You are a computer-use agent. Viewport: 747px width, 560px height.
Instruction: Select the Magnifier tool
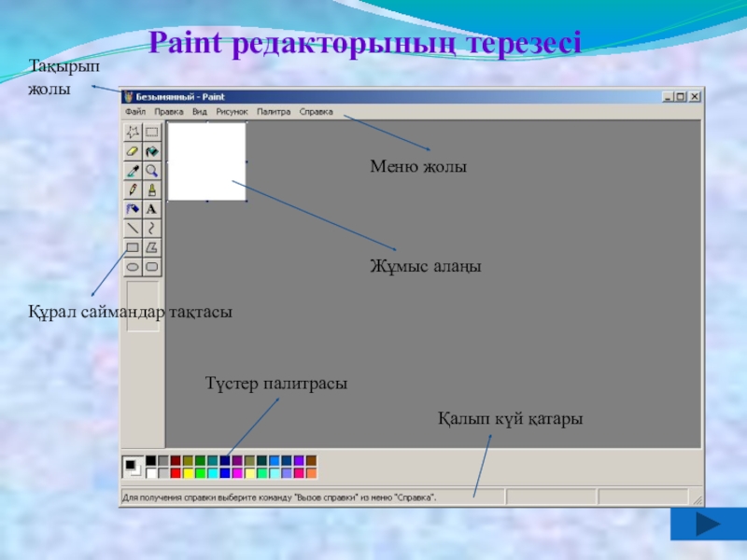[x=151, y=171]
